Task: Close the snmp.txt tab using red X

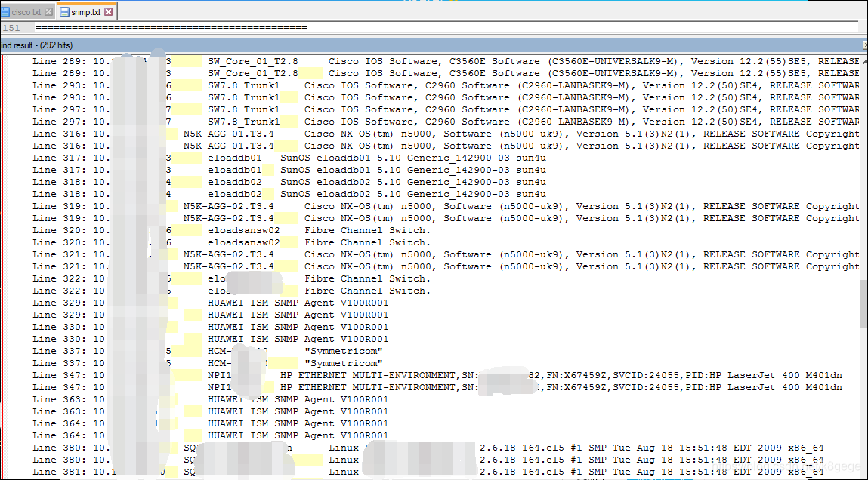Action: [x=109, y=11]
